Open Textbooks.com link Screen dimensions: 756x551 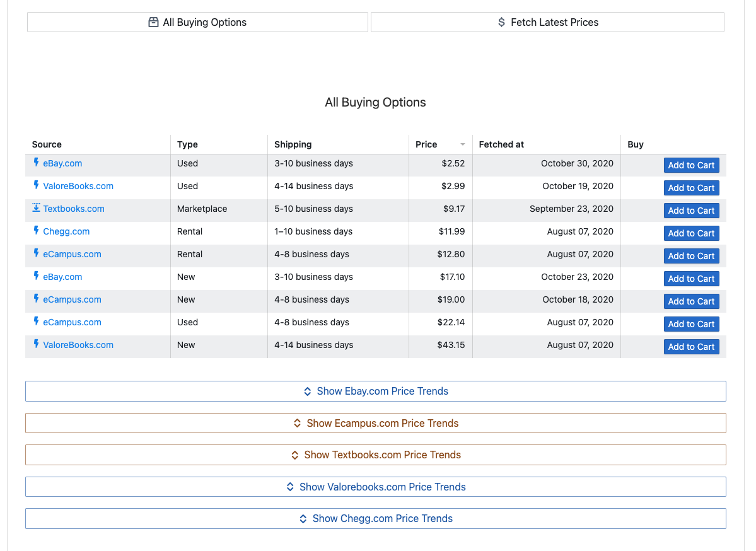pyautogui.click(x=74, y=209)
